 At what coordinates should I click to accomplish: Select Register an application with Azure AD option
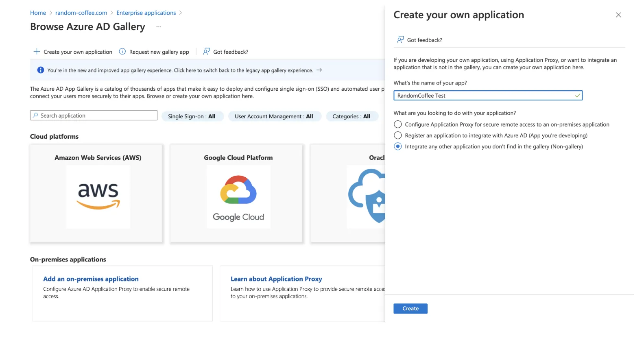click(398, 135)
